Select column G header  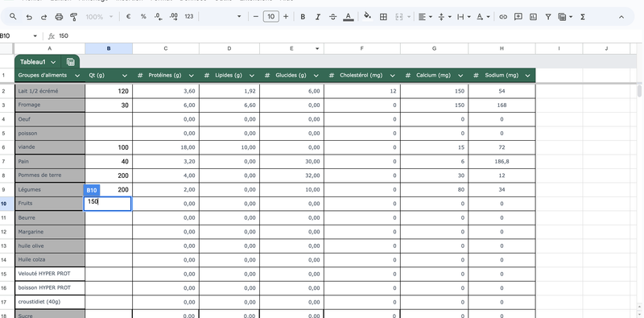point(434,48)
